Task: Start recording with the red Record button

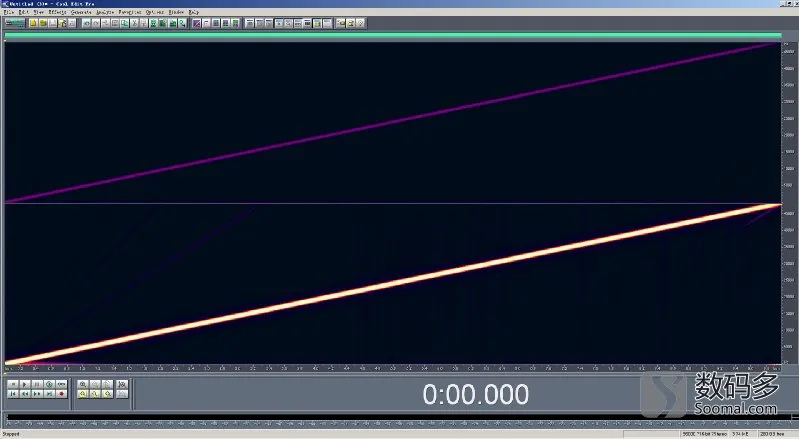Action: [61, 394]
